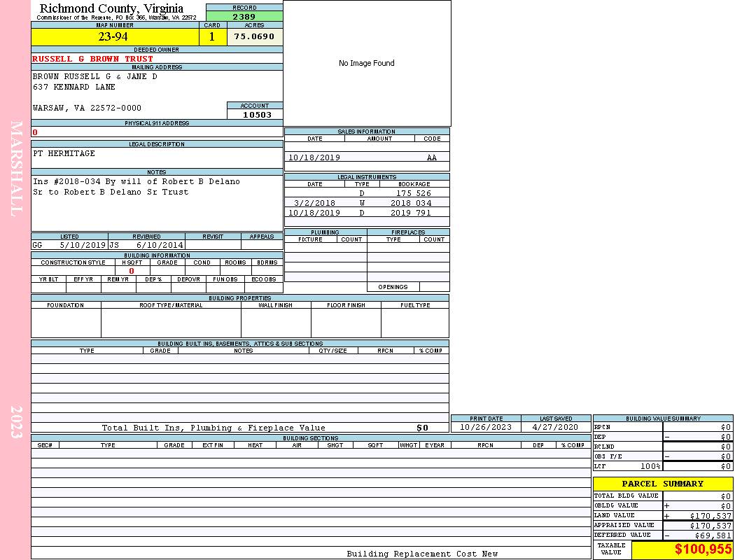Click the green record number 2389
Image resolution: width=735 pixels, height=560 pixels.
tap(244, 16)
